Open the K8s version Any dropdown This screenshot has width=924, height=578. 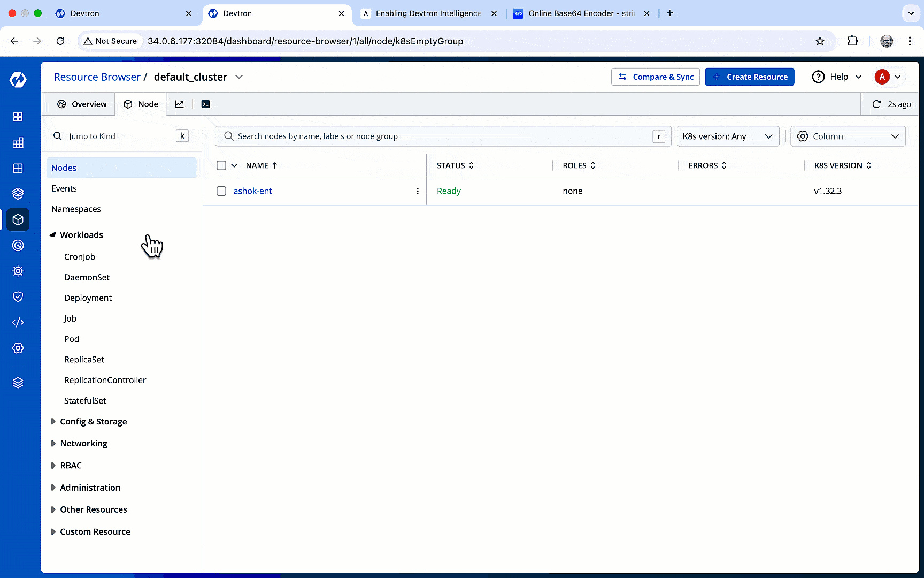(728, 136)
